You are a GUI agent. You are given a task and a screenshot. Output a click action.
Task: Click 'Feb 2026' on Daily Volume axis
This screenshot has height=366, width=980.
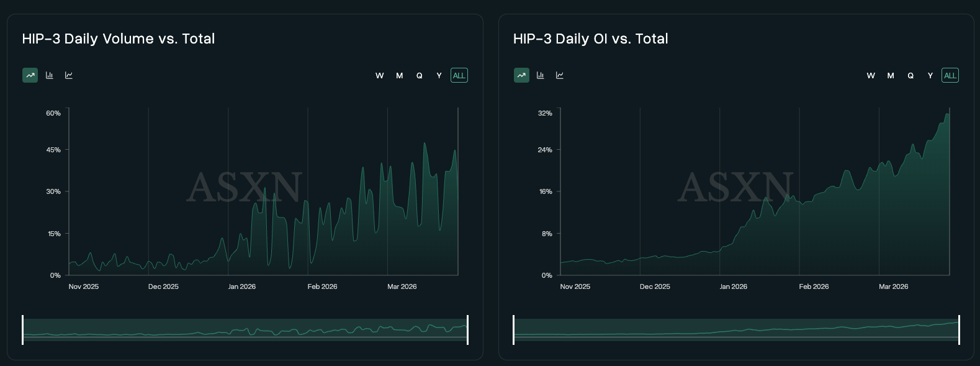point(322,286)
